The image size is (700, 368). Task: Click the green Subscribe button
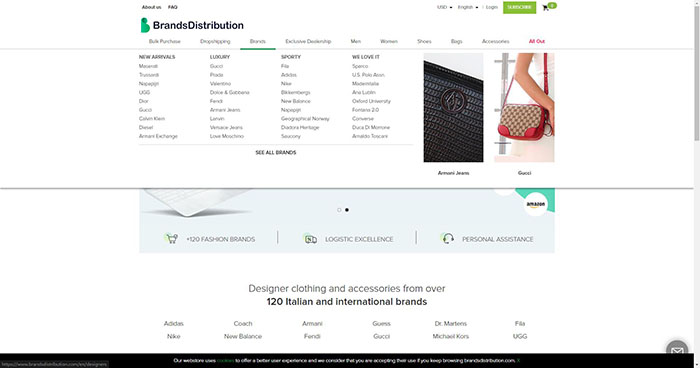click(x=519, y=7)
